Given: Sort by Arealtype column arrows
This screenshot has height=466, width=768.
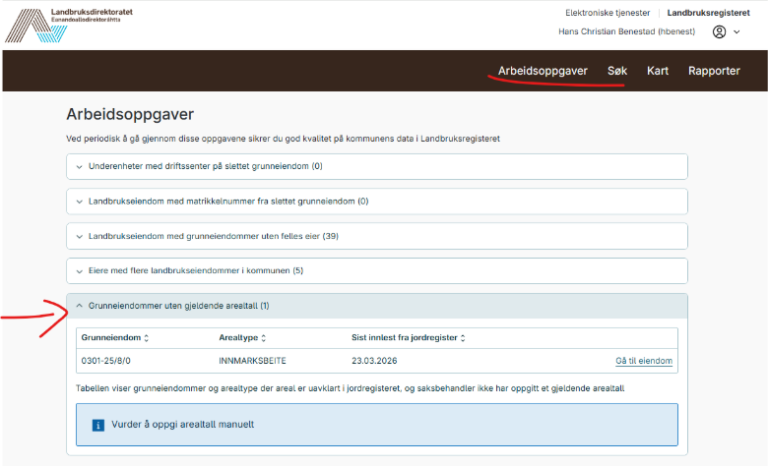Looking at the screenshot, I should point(264,338).
